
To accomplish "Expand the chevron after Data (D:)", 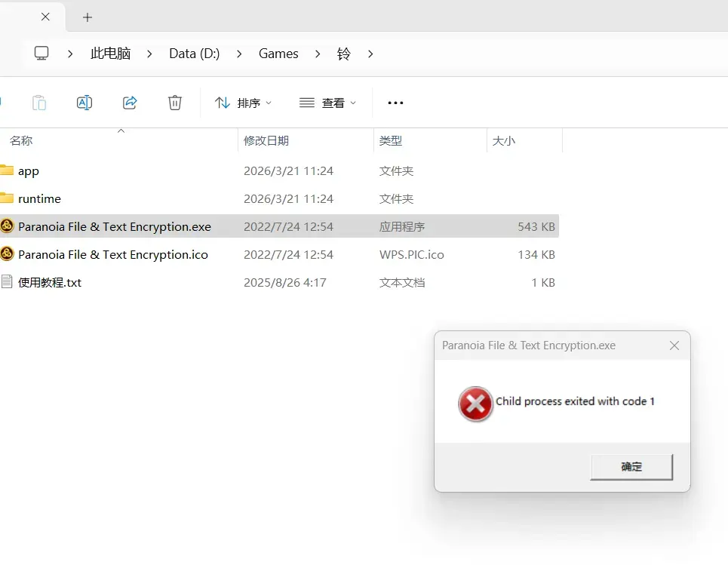I will pyautogui.click(x=239, y=54).
